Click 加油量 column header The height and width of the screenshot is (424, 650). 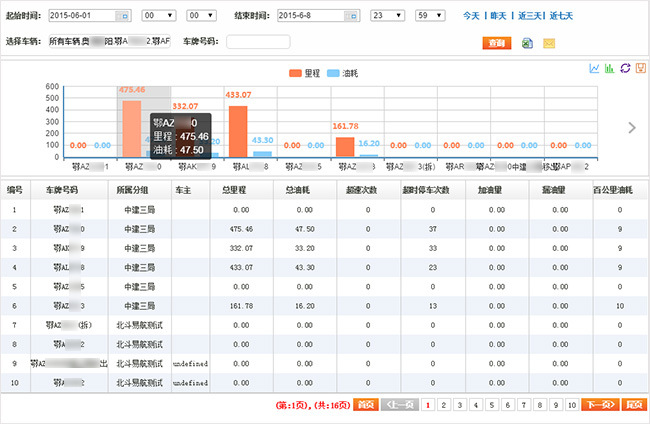pos(497,190)
